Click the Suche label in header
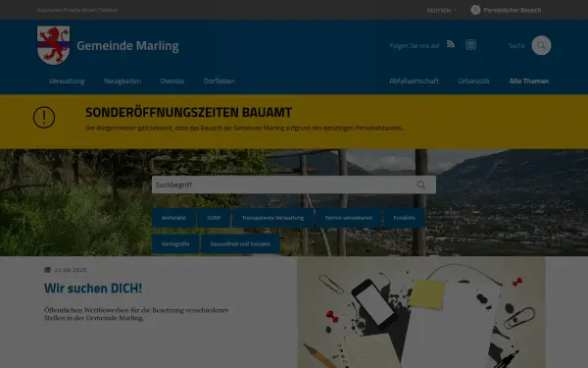This screenshot has height=368, width=588. coord(516,46)
